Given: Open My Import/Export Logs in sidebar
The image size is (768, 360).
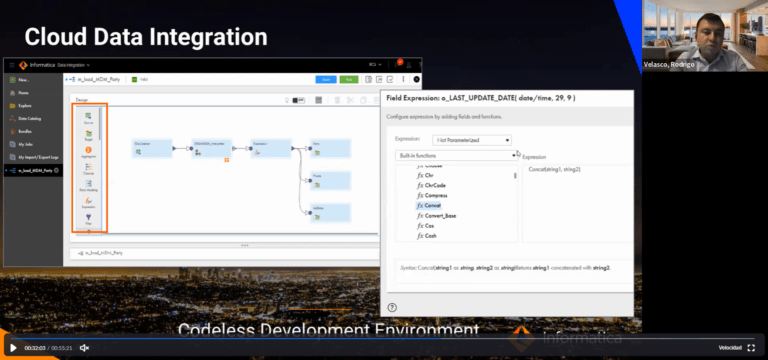Looking at the screenshot, I should [x=33, y=157].
